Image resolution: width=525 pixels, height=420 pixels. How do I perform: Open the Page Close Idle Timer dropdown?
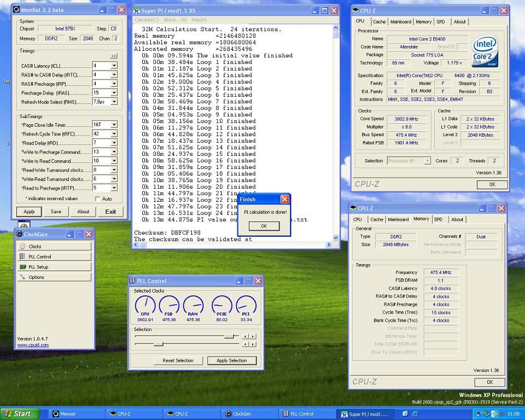point(114,125)
